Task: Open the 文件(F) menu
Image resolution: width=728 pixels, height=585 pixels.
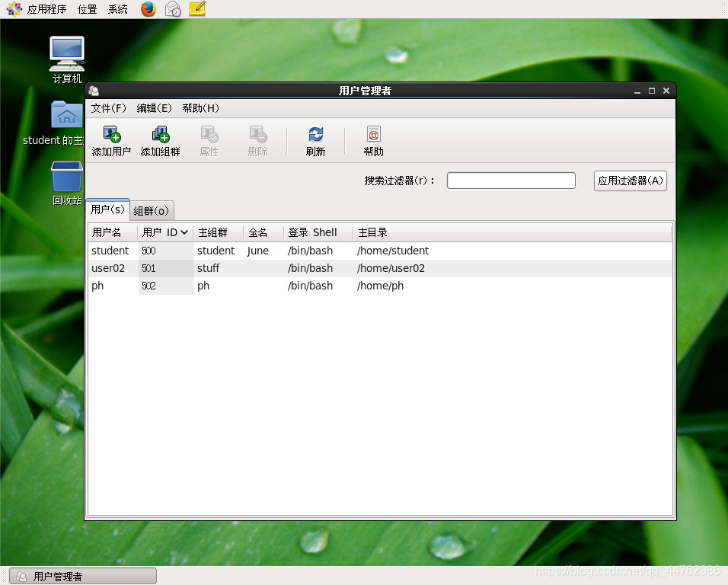Action: [108, 108]
